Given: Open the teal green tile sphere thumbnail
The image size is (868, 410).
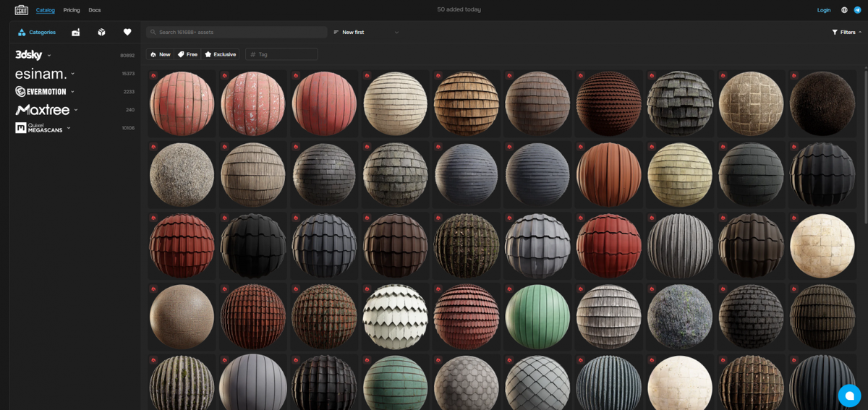Looking at the screenshot, I should 396,383.
